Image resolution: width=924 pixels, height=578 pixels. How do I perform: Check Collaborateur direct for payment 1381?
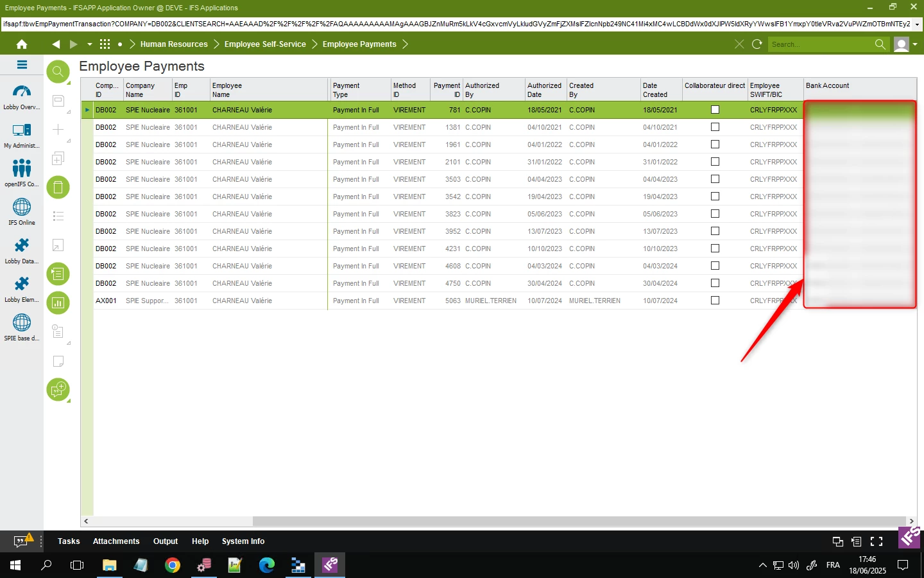click(x=715, y=127)
